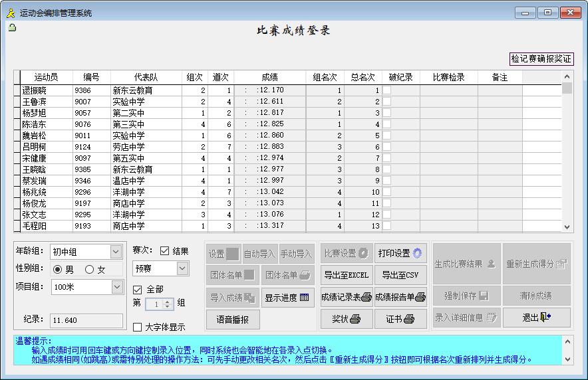Click 导出至EXCEL button

click(346, 275)
